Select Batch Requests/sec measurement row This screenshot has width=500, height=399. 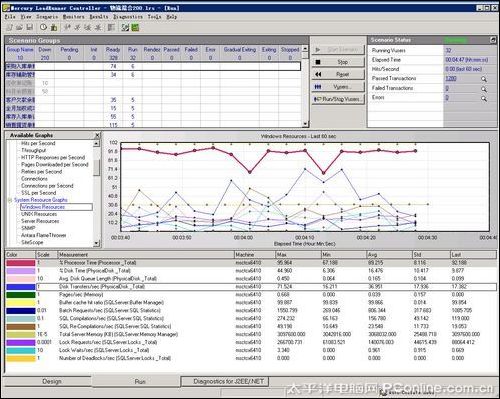tap(251, 311)
